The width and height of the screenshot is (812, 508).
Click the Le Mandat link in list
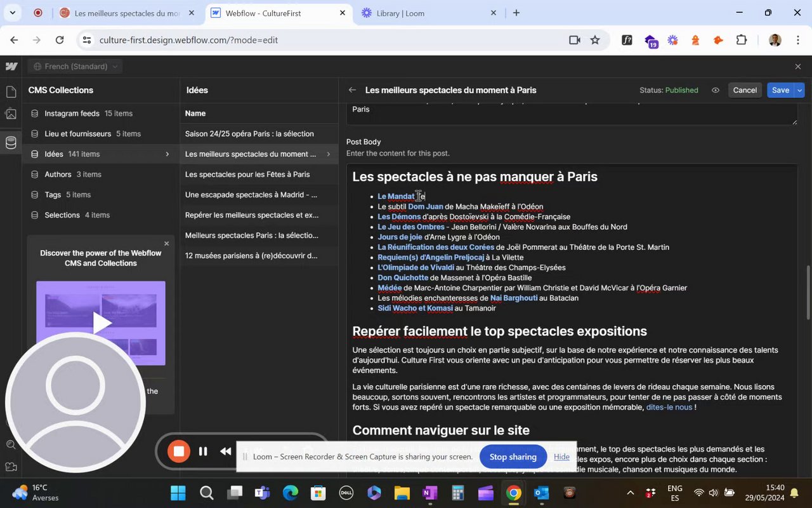coord(396,196)
